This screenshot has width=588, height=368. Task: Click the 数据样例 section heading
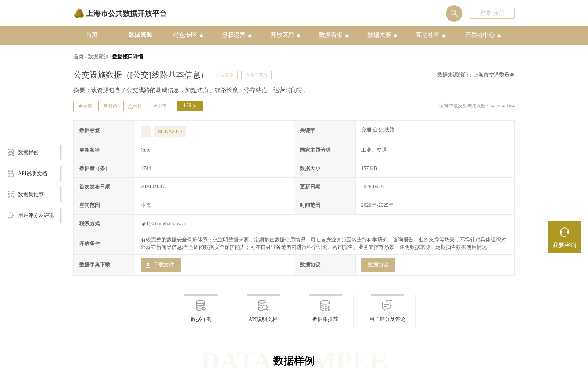click(294, 361)
